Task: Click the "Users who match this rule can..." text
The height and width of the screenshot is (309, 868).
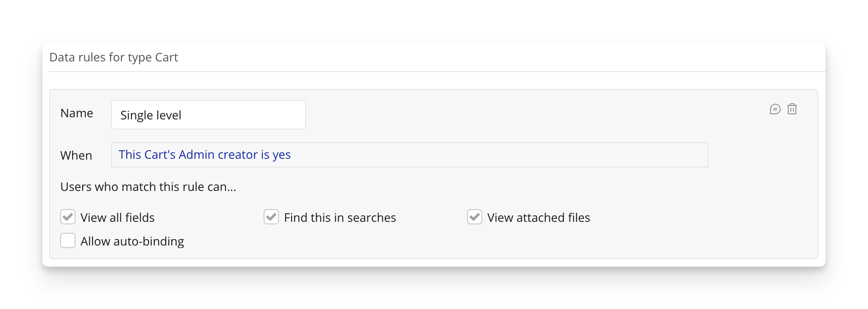Action: pos(148,187)
